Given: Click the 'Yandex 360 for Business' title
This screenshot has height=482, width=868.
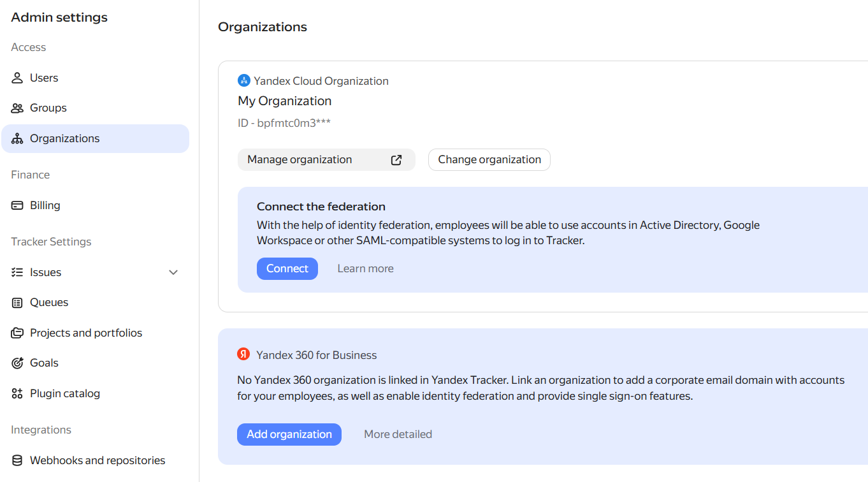Looking at the screenshot, I should [x=316, y=355].
